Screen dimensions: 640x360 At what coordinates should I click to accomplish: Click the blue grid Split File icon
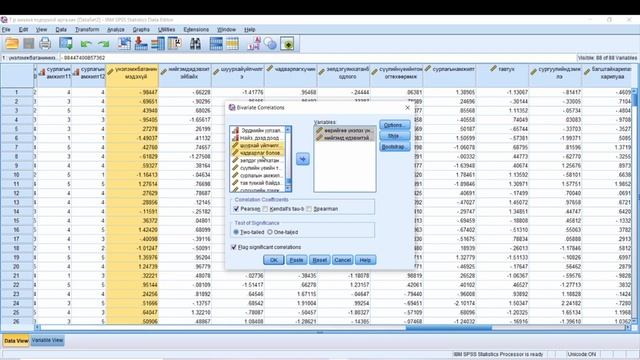(216, 43)
